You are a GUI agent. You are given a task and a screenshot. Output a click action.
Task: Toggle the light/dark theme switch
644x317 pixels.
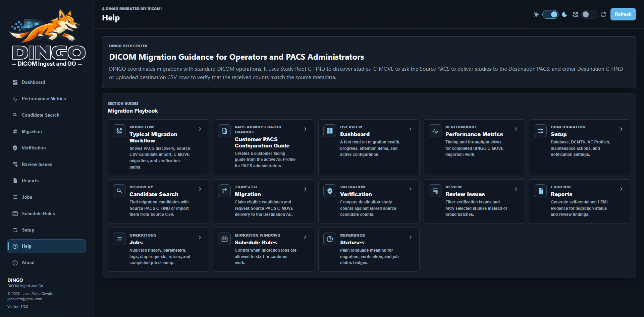click(x=550, y=14)
